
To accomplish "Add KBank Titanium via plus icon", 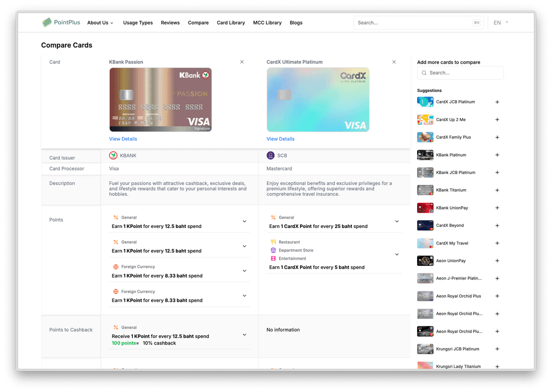I will (497, 190).
